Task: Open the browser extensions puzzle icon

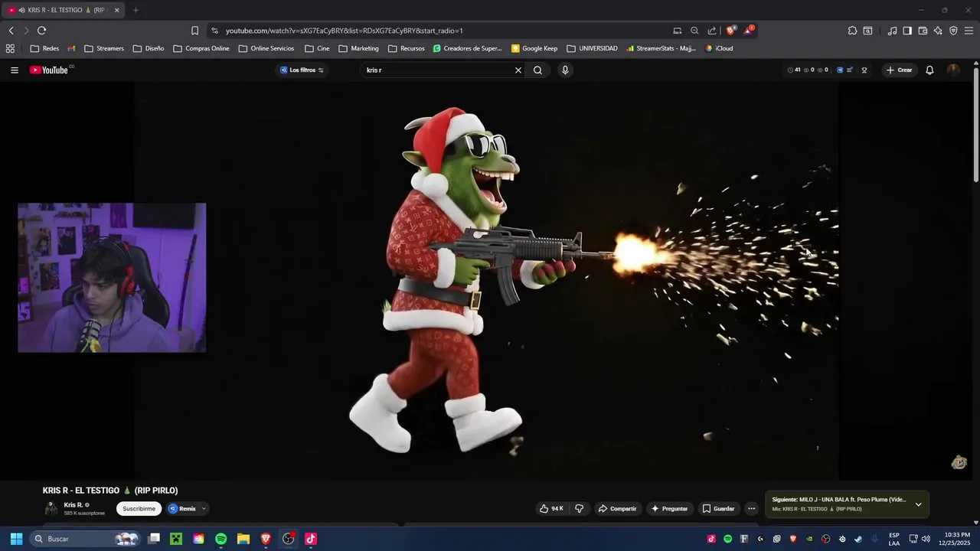Action: coord(852,31)
